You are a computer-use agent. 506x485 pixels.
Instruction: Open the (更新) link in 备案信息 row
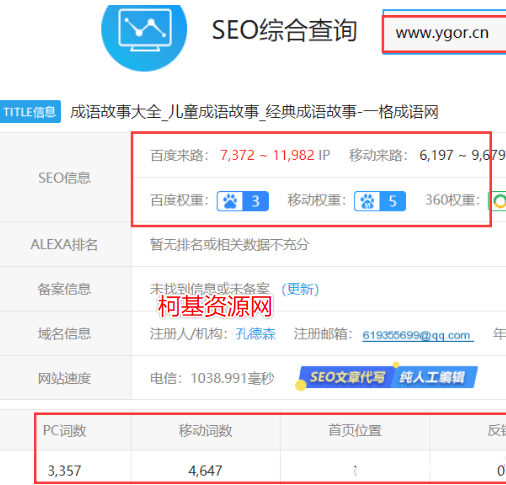click(x=300, y=289)
